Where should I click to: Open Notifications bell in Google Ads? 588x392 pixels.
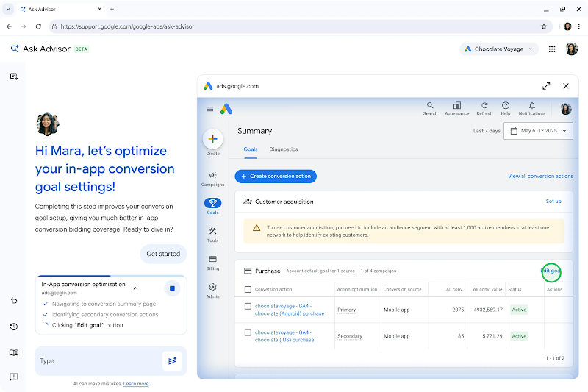tap(531, 108)
